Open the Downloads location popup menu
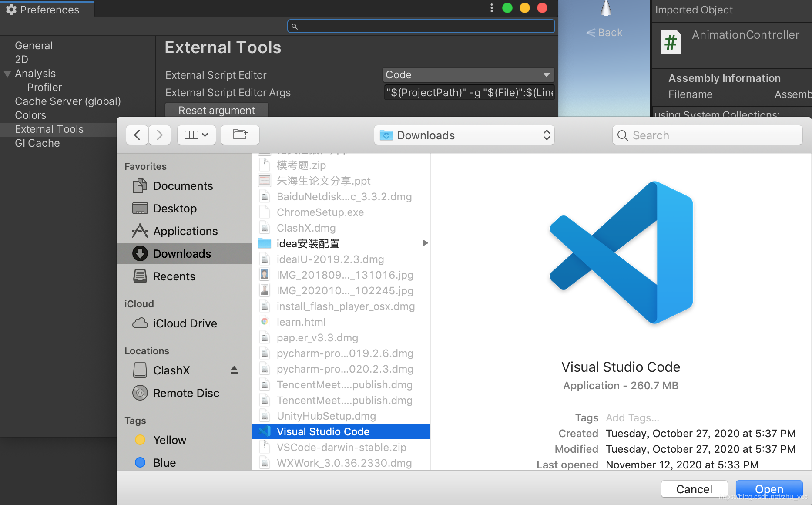Screen dimensions: 812x505 [x=464, y=135]
